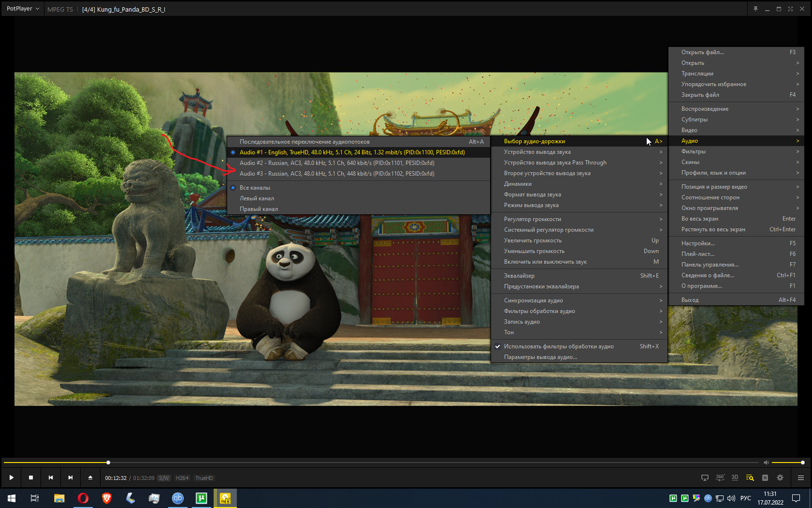
Task: Click 'Включить или выключить звук' item
Action: [x=579, y=262]
